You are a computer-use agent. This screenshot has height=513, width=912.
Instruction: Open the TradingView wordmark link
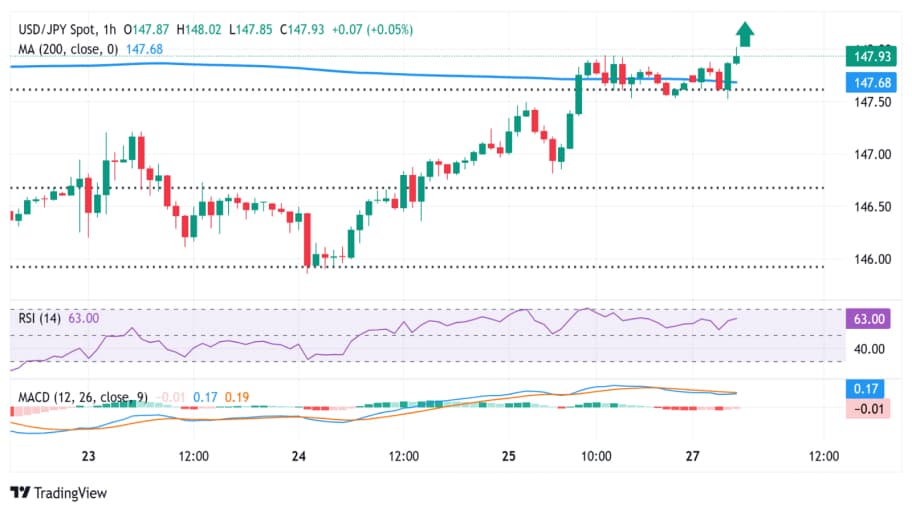click(70, 493)
